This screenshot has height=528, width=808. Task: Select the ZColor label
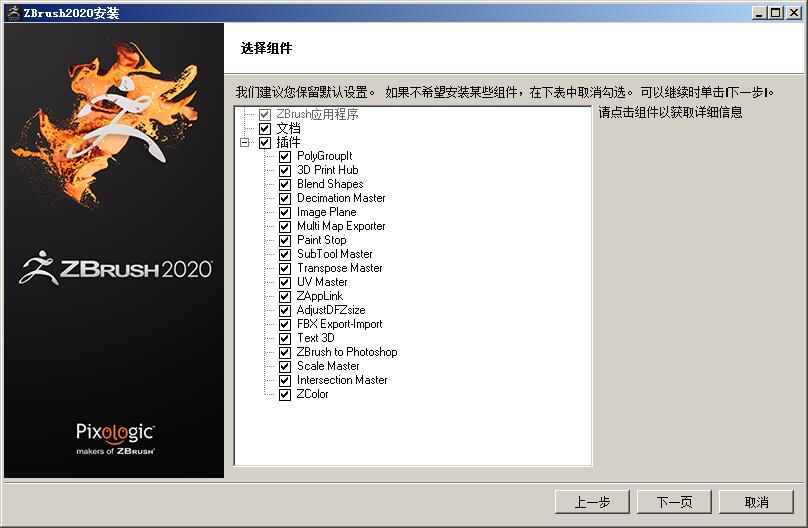coord(312,394)
